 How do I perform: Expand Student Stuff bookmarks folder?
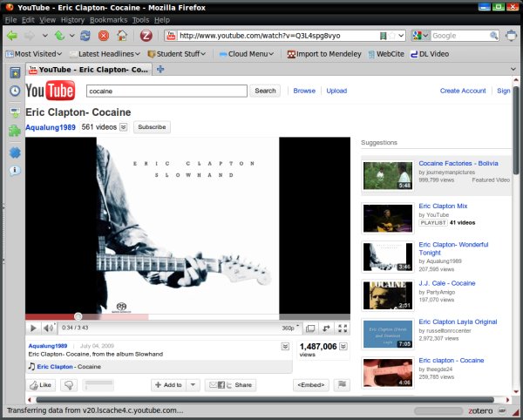[177, 54]
